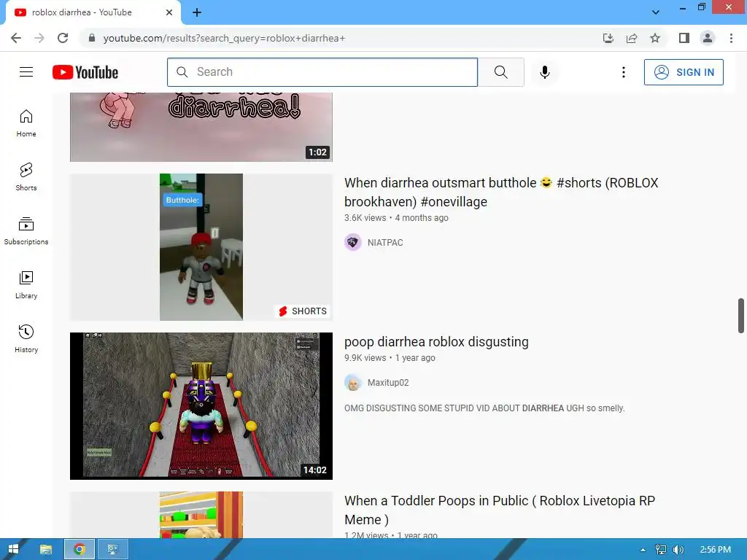Image resolution: width=747 pixels, height=560 pixels.
Task: Click the 2:56 PM clock
Action: [x=715, y=550]
